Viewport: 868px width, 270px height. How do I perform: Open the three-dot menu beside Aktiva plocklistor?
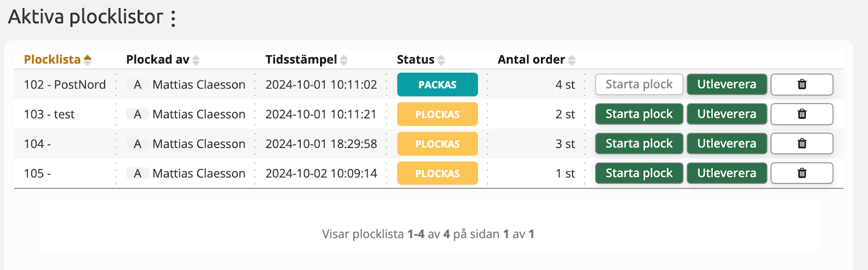[x=174, y=18]
